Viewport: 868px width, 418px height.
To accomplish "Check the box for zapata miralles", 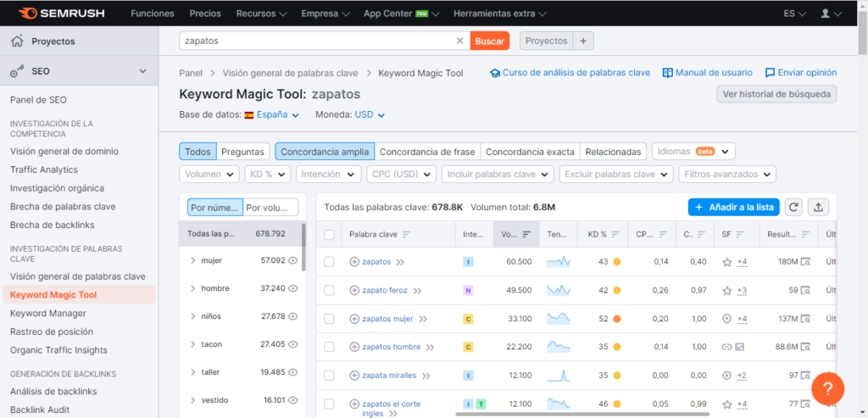I will point(329,376).
